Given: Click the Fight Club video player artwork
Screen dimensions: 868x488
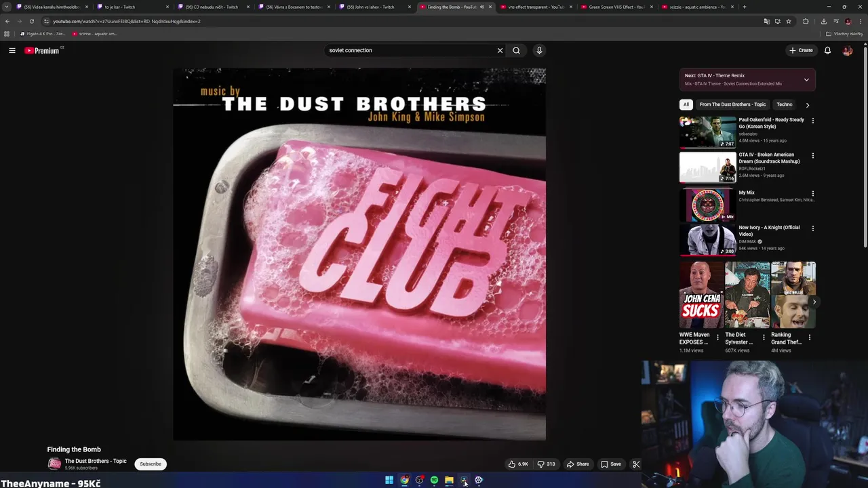Looking at the screenshot, I should (x=359, y=254).
